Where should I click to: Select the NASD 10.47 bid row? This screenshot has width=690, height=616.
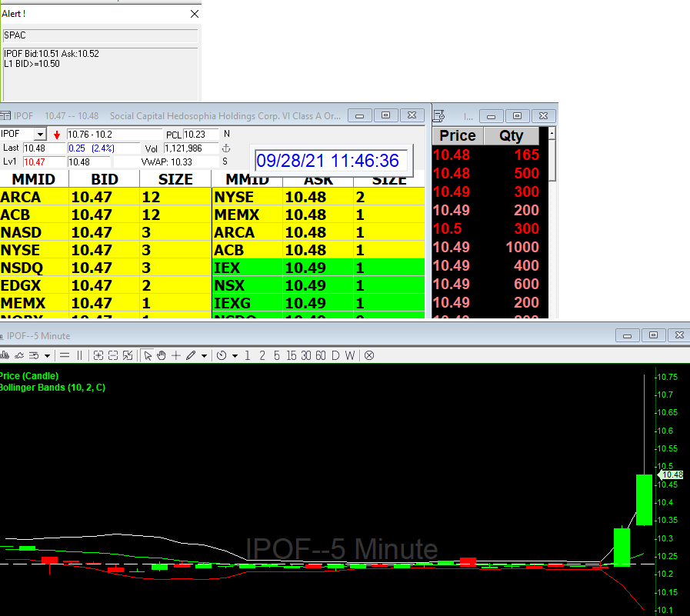105,232
